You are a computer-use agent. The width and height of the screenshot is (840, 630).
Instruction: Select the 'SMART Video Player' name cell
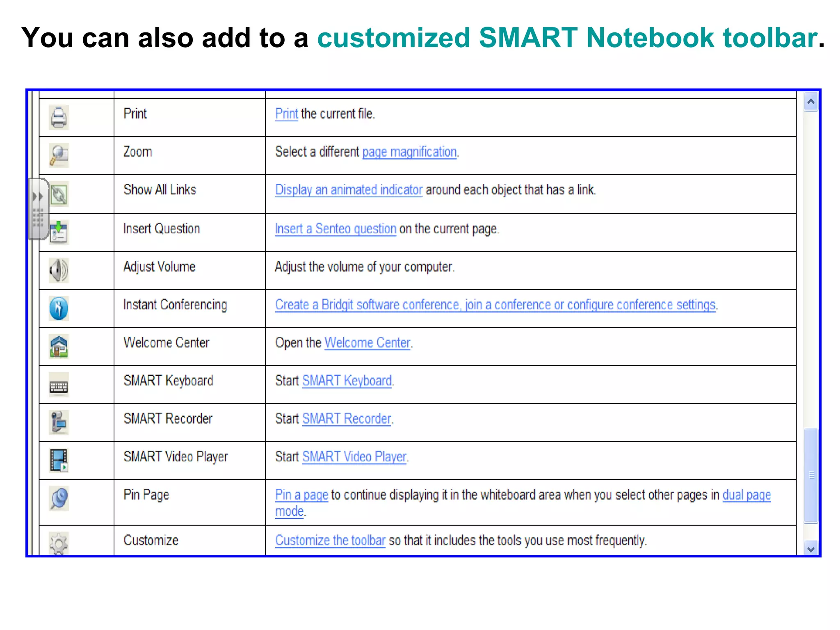click(189, 461)
